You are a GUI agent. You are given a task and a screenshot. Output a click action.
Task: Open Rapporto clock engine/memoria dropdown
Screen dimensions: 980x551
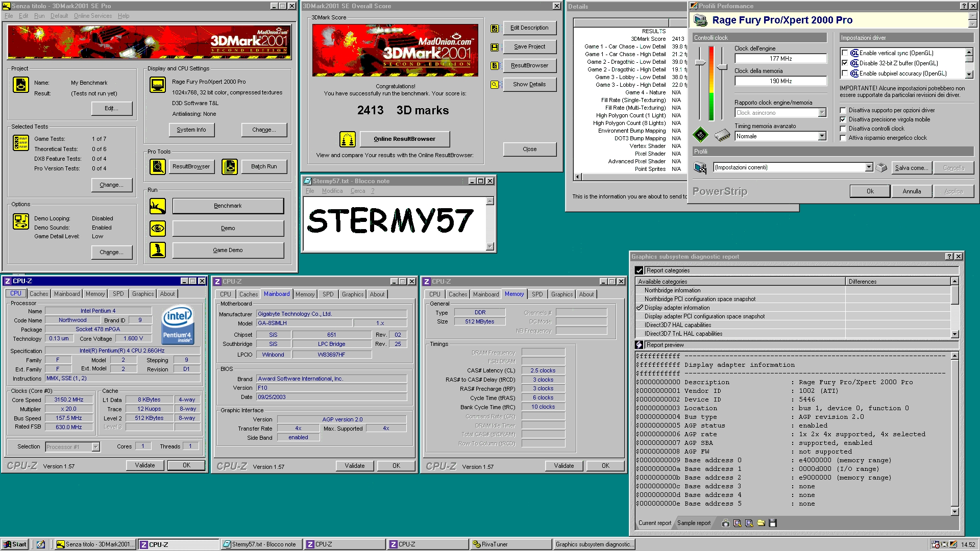(x=822, y=113)
